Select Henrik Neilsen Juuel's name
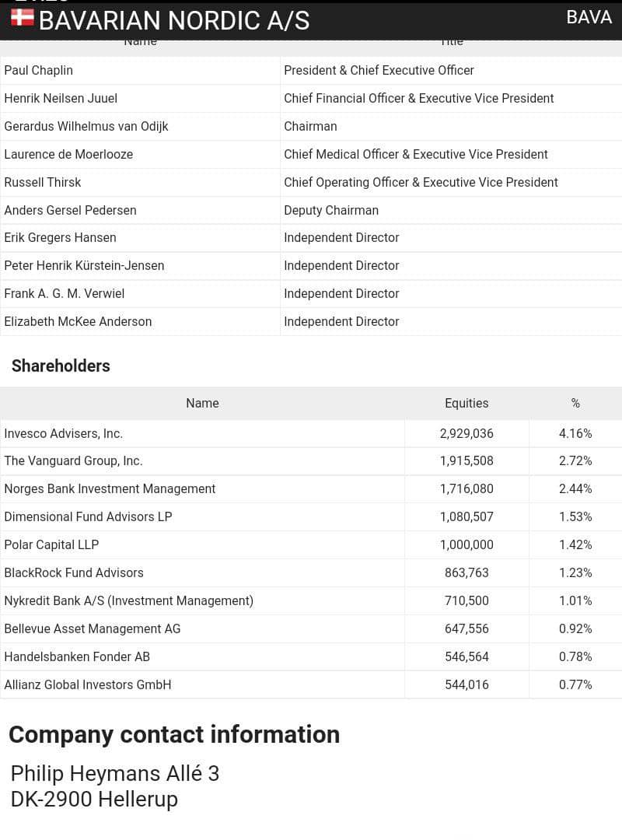 click(61, 98)
